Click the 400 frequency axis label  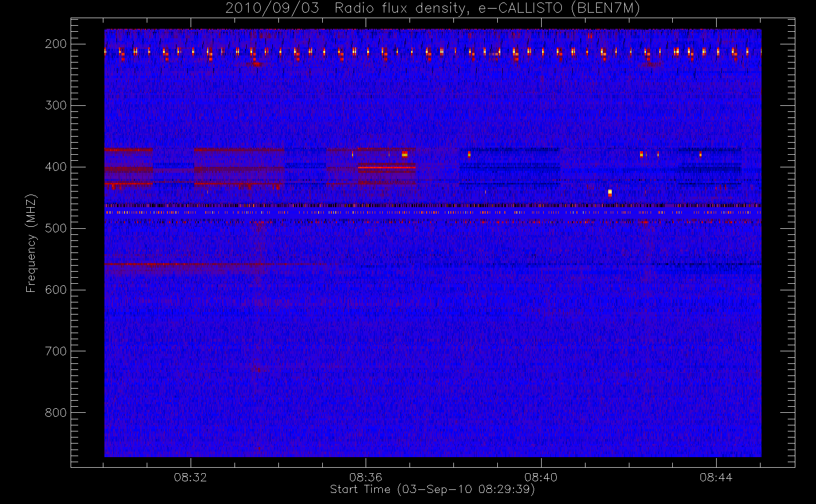tap(56, 167)
